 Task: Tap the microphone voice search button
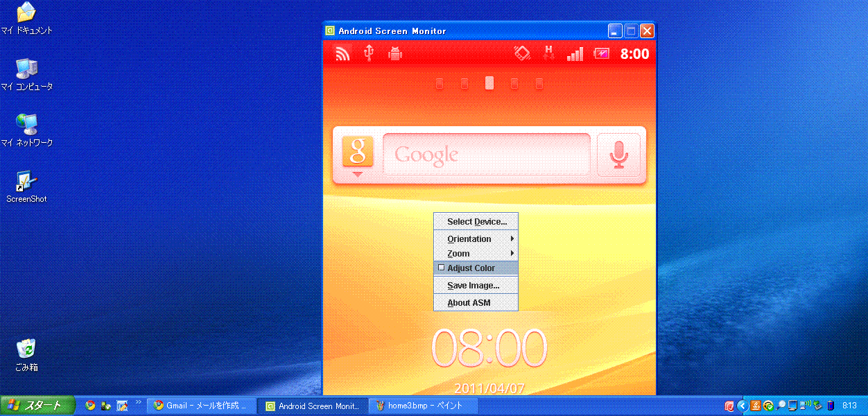[x=618, y=154]
